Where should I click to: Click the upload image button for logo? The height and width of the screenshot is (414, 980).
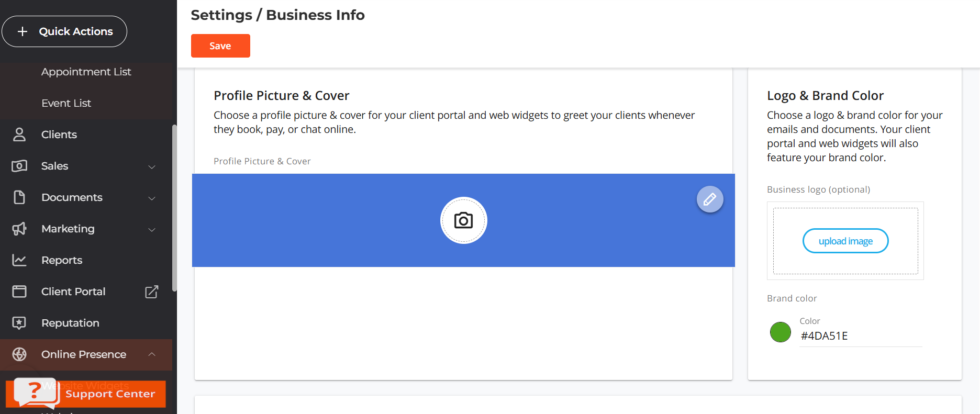coord(845,241)
